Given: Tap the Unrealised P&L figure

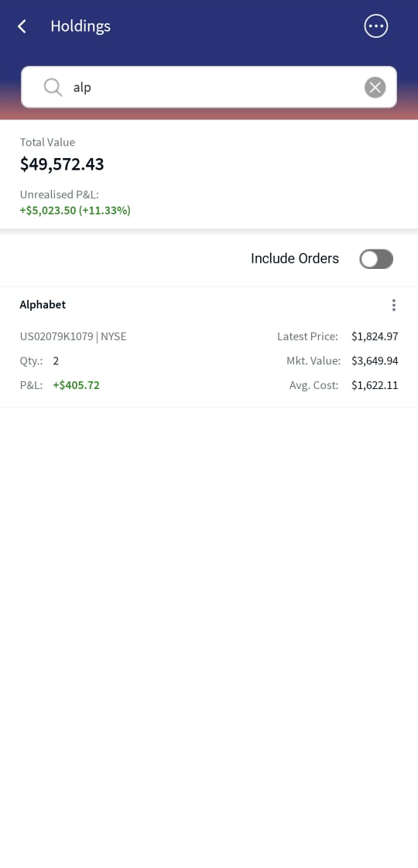Looking at the screenshot, I should 75,210.
